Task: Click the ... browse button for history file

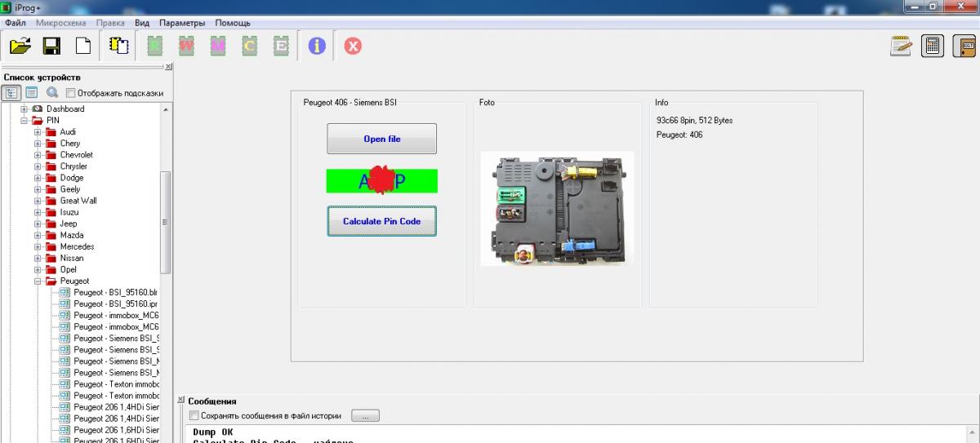Action: [x=365, y=415]
